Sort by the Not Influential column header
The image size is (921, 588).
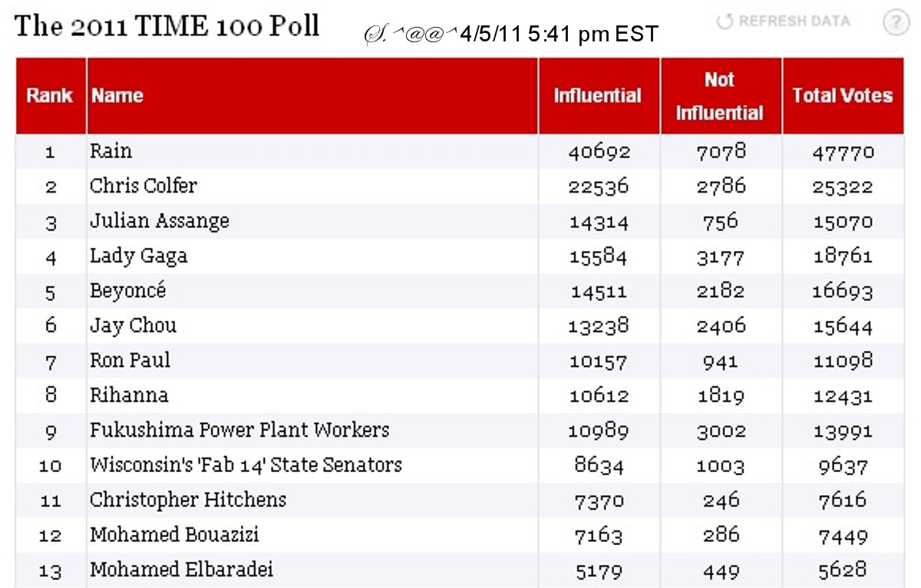pos(719,96)
